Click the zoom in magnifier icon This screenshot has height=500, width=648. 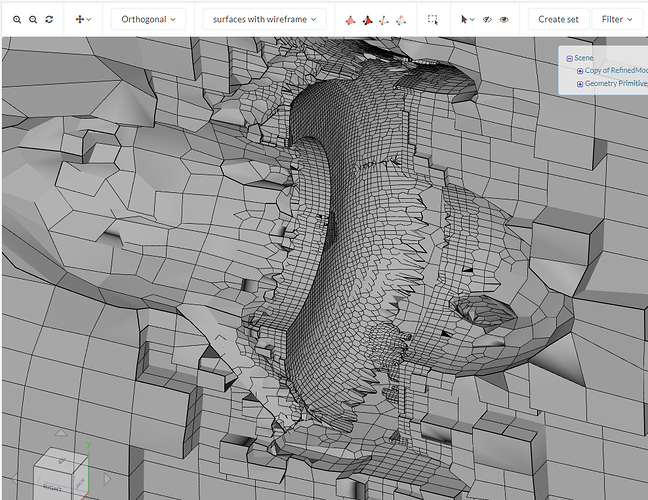(17, 19)
